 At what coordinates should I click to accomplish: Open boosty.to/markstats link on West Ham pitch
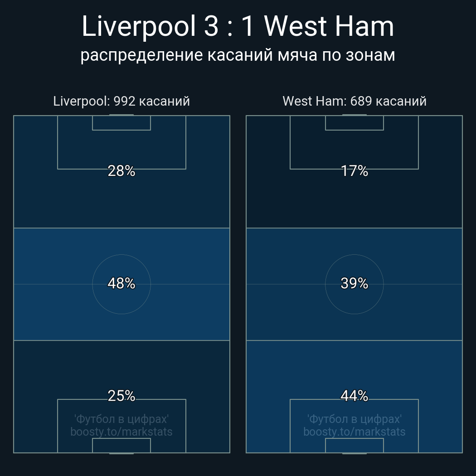(354, 432)
